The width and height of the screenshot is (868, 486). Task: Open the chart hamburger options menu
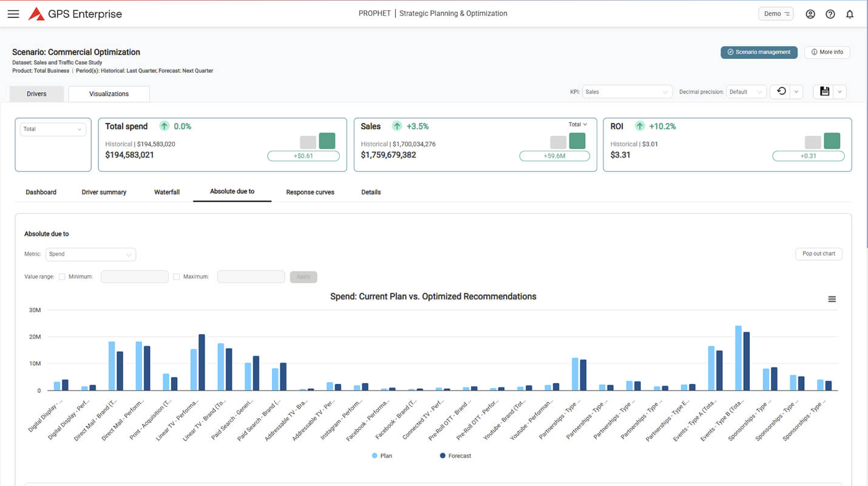tap(832, 299)
